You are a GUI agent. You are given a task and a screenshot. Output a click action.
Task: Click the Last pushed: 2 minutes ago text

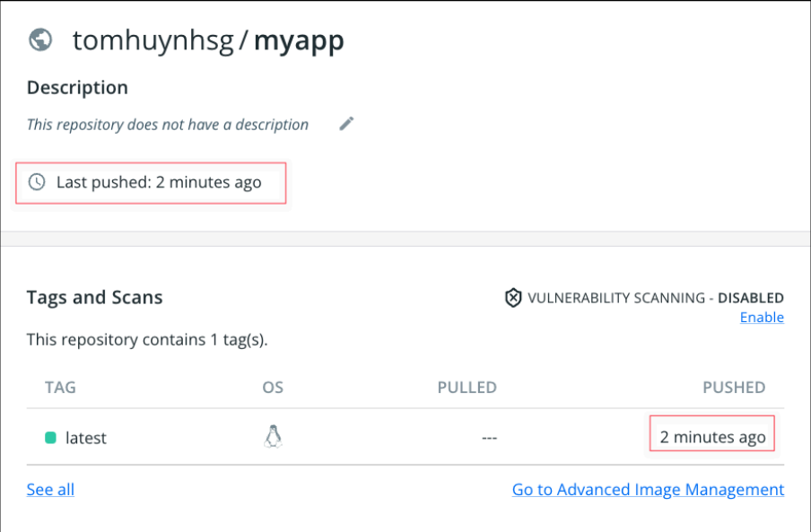[x=159, y=182]
